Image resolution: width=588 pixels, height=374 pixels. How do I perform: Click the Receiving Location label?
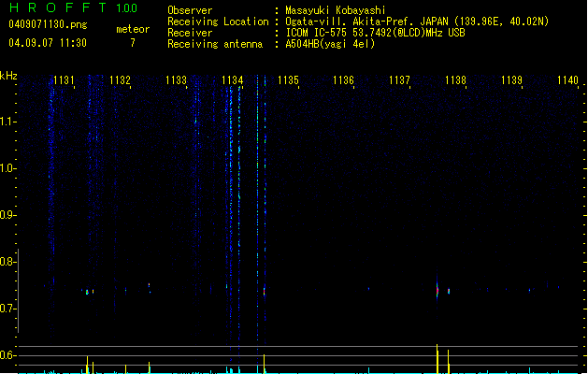(218, 22)
